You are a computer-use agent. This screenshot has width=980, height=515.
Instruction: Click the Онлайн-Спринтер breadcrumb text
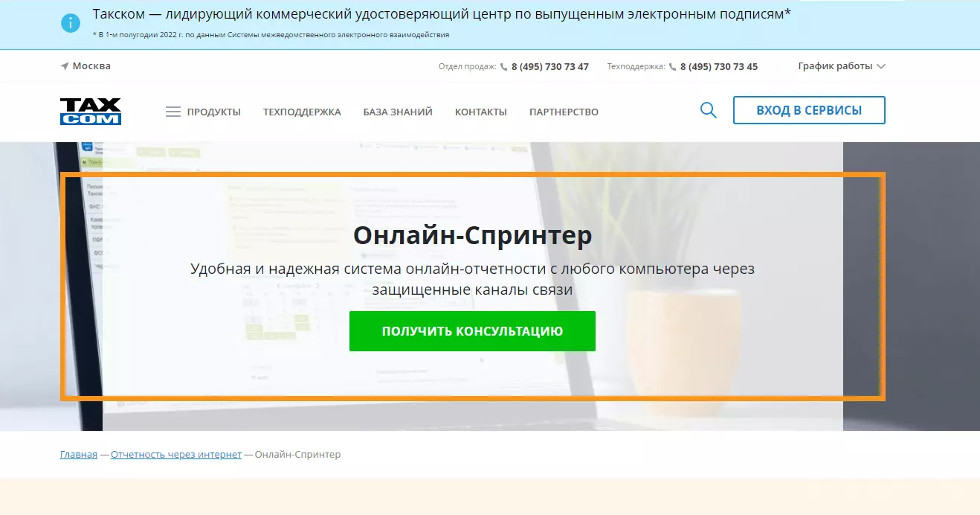pos(298,455)
